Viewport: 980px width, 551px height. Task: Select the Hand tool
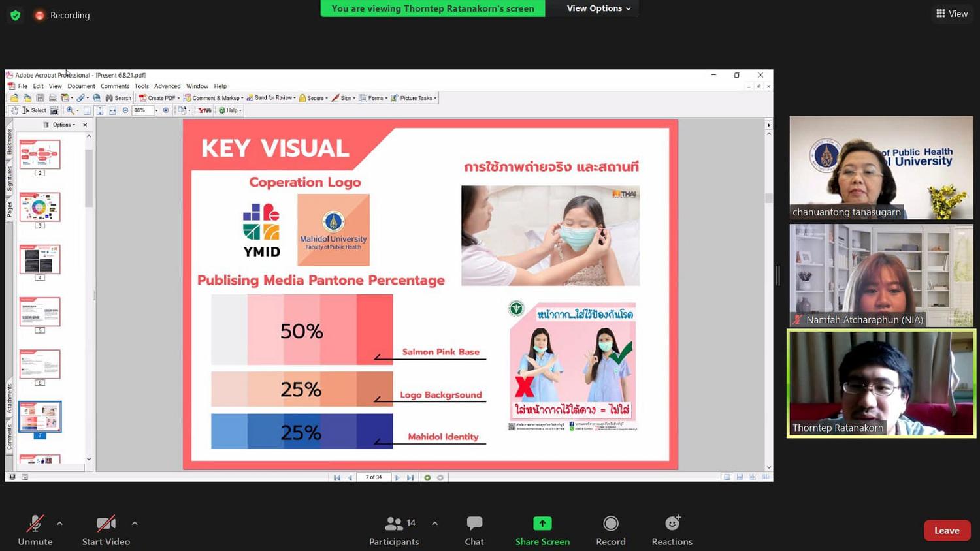(x=14, y=110)
